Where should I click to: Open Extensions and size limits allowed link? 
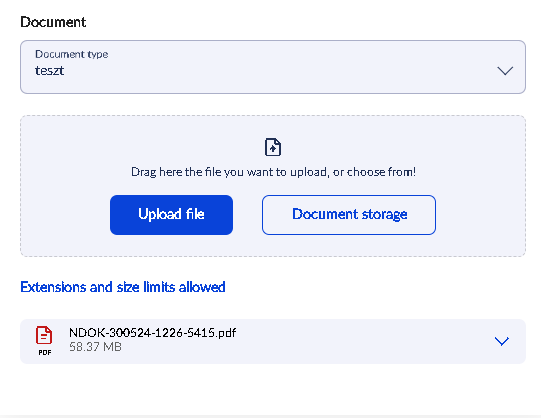(x=123, y=287)
